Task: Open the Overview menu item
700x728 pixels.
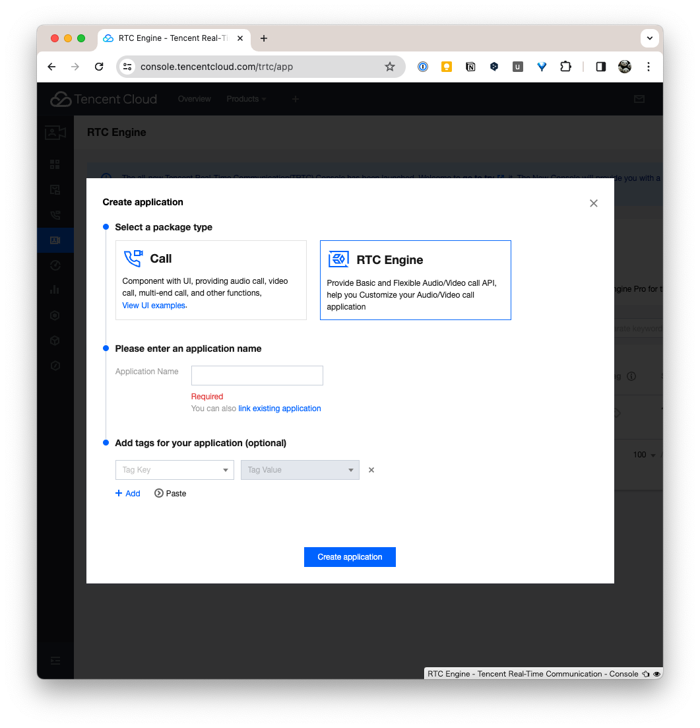Action: pyautogui.click(x=195, y=99)
